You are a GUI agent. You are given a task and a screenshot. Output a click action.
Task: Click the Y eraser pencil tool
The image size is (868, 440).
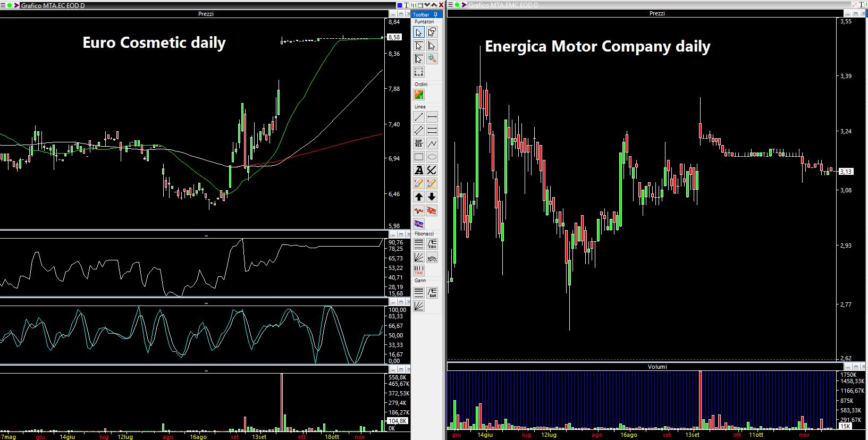419,183
